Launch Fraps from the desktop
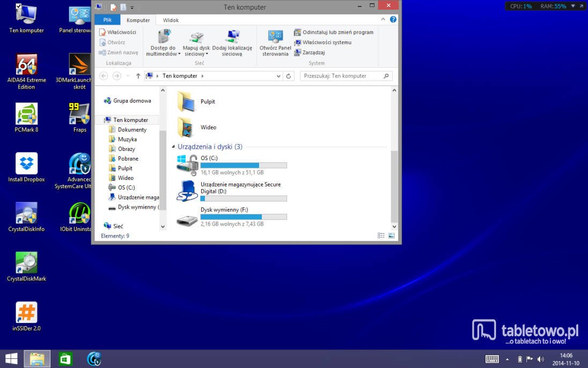 point(79,118)
